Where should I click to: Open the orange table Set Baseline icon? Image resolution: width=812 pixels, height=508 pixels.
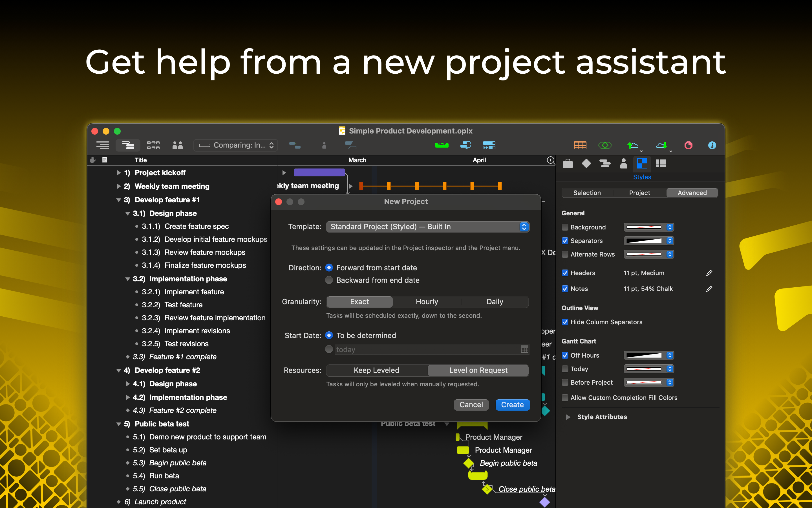pos(580,145)
